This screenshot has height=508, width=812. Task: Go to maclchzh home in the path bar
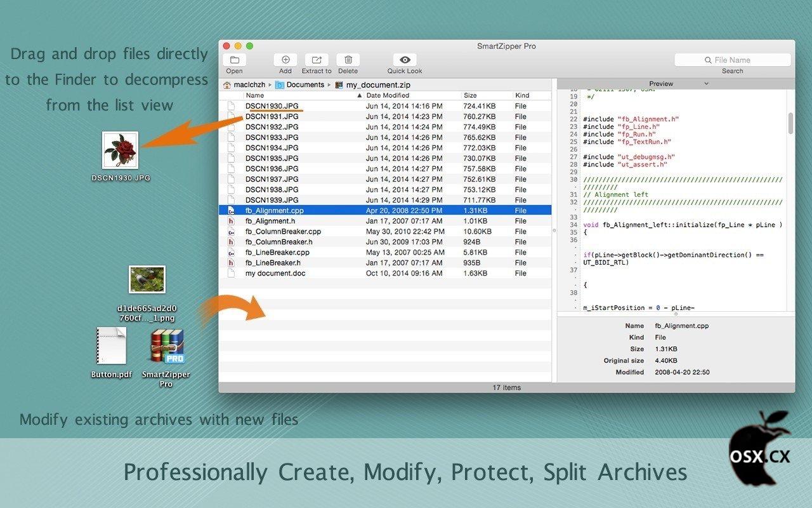pyautogui.click(x=244, y=84)
